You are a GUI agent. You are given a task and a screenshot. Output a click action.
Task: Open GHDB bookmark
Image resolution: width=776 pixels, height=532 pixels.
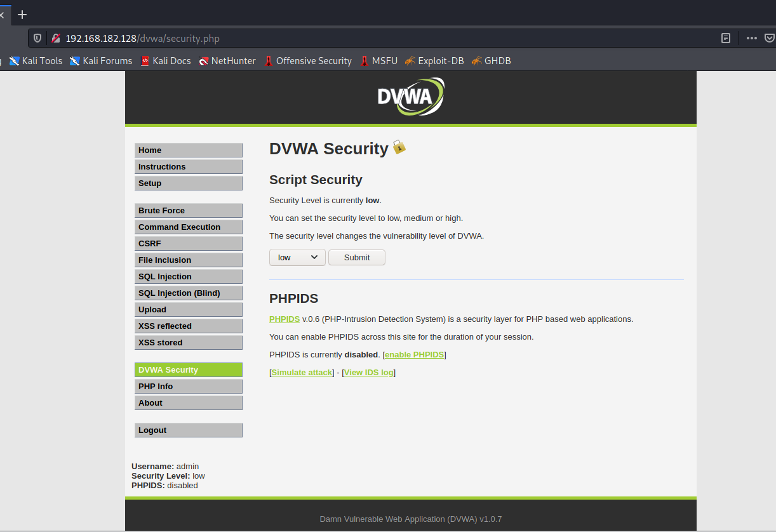tap(491, 61)
